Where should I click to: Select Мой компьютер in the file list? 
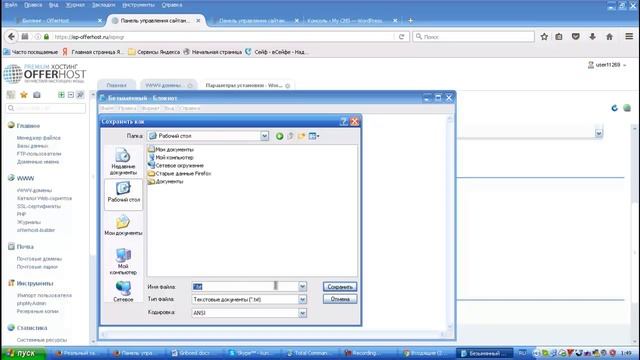(171, 158)
